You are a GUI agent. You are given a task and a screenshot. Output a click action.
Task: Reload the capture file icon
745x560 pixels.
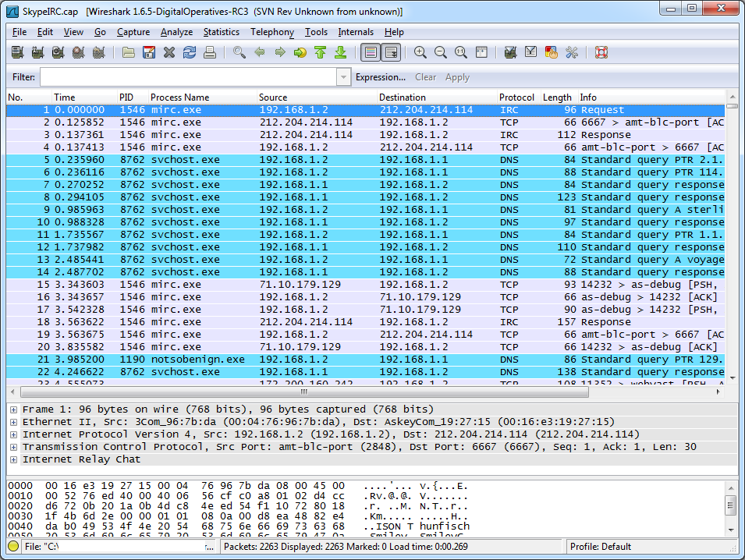190,52
